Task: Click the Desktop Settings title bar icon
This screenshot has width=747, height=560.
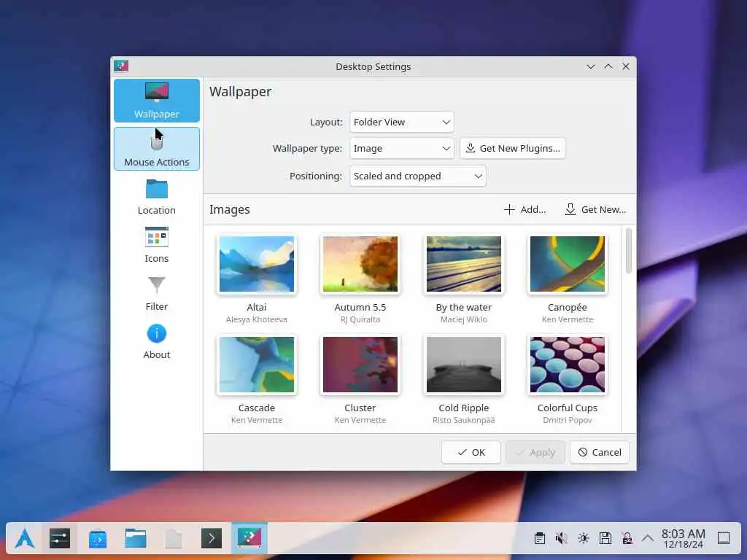Action: click(x=121, y=66)
